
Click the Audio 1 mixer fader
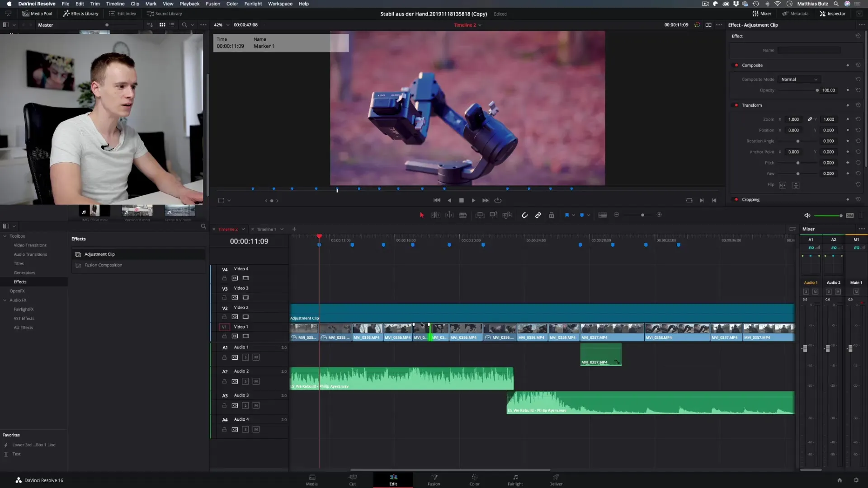click(805, 348)
